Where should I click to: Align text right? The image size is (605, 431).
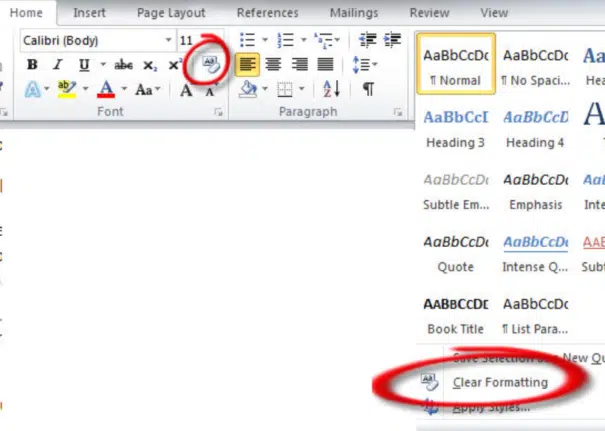coord(299,64)
